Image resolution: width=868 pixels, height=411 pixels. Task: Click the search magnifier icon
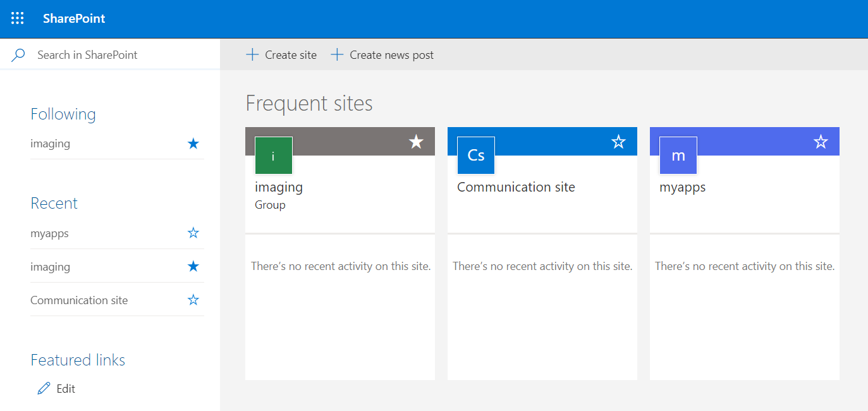click(19, 55)
